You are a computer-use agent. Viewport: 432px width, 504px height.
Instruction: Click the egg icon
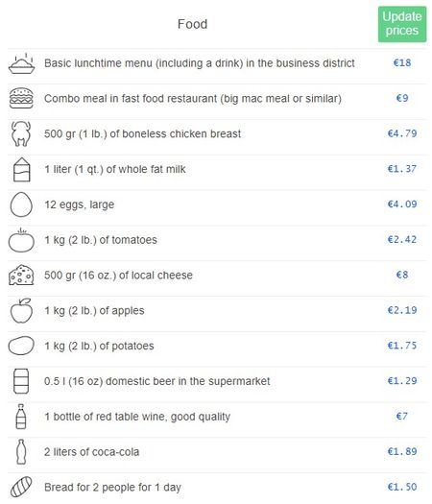coord(21,204)
